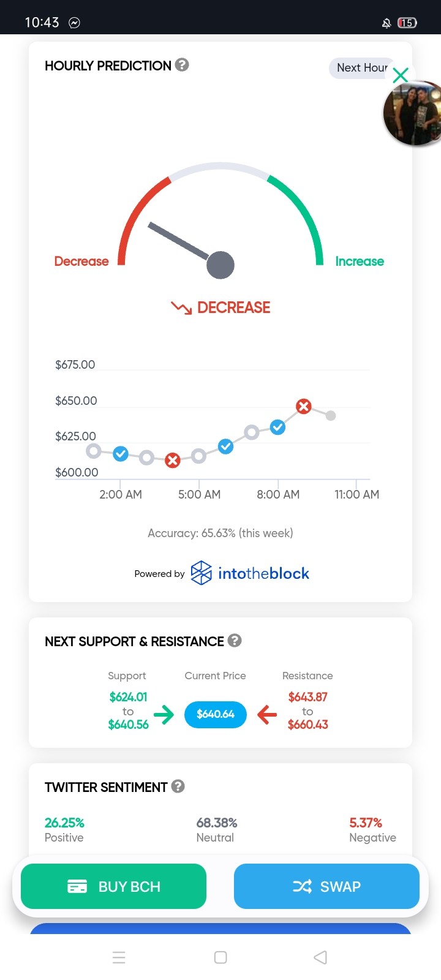This screenshot has width=441, height=980.
Task: Tap the current price $640.64 pill
Action: 216,714
